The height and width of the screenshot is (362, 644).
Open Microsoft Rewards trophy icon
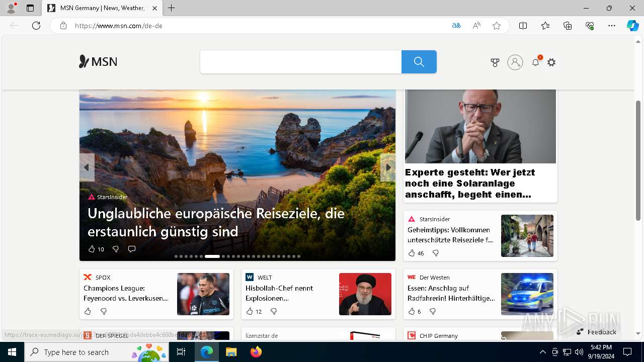[495, 62]
